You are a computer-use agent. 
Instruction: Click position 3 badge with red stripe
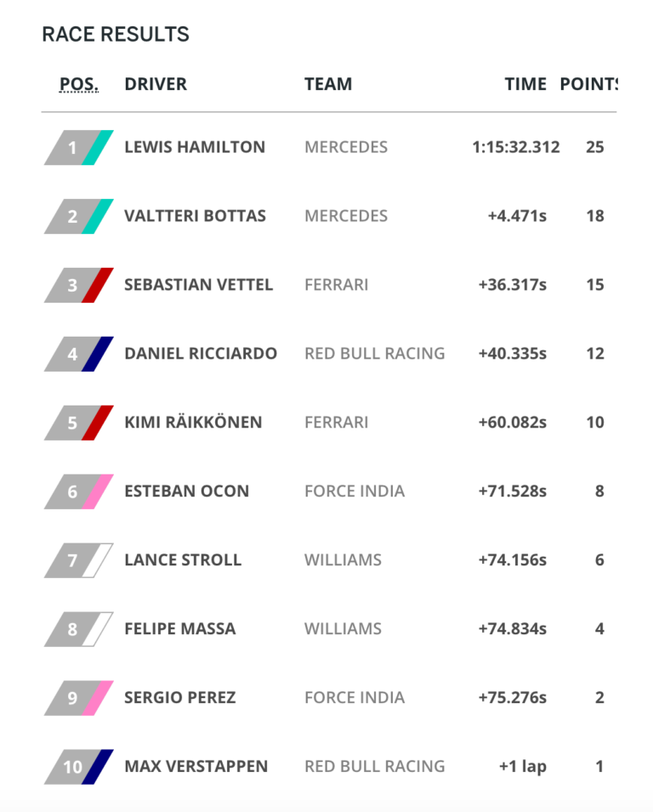(x=79, y=286)
